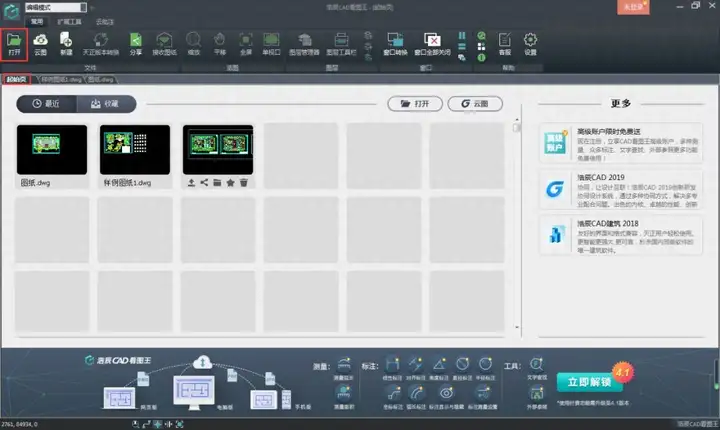Click the orange 未登录 login button
The image size is (720, 430).
633,7
